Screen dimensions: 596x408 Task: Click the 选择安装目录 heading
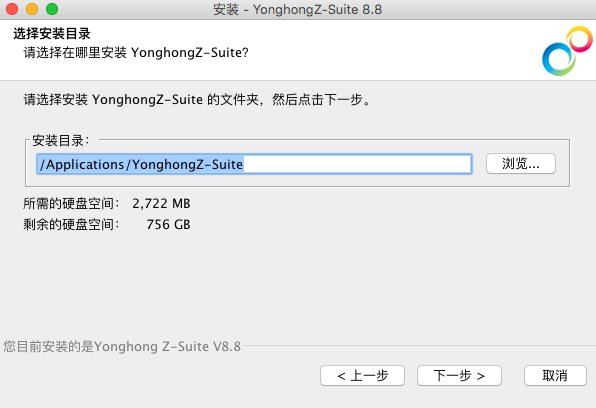click(x=52, y=33)
